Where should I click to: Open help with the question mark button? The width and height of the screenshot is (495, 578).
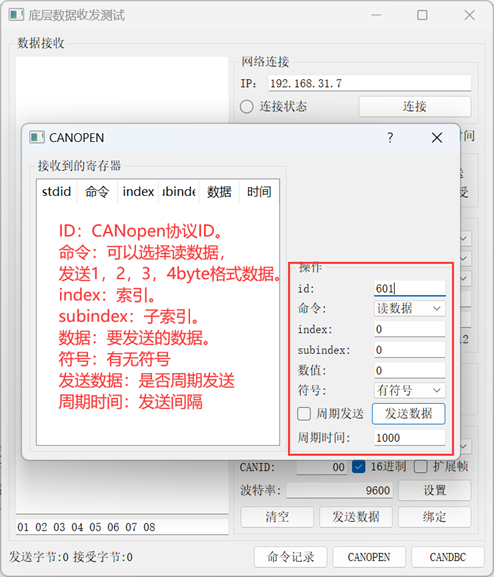point(390,138)
